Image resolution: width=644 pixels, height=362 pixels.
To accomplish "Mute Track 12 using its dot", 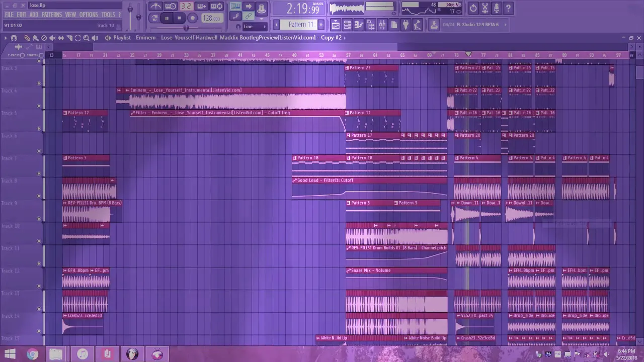I will [39, 286].
